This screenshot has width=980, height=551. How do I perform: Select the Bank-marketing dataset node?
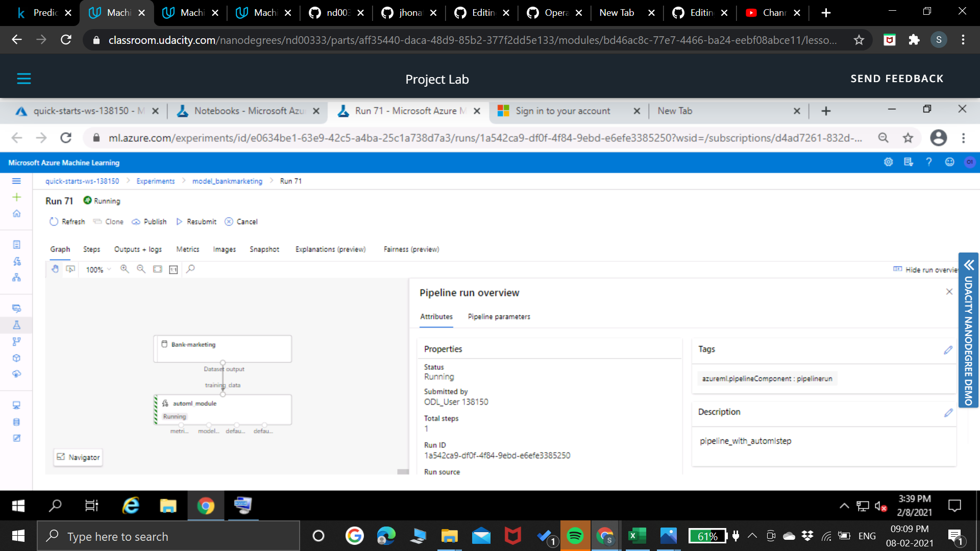pyautogui.click(x=223, y=348)
